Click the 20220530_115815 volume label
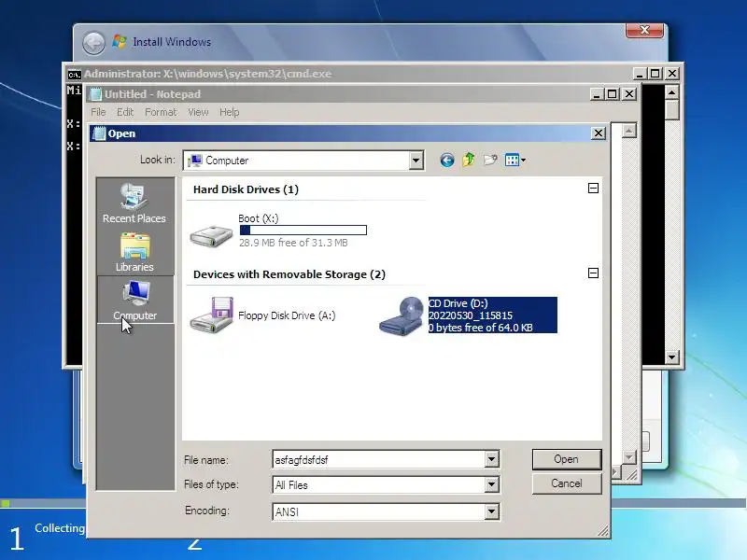The width and height of the screenshot is (747, 560). [471, 315]
